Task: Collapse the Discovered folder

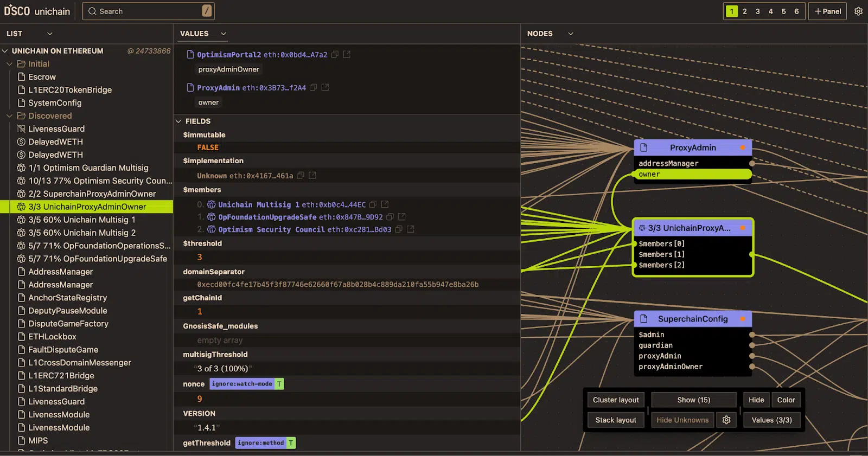Action: pyautogui.click(x=9, y=116)
